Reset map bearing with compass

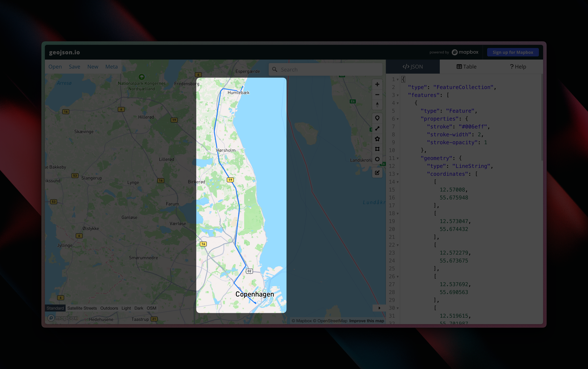click(x=377, y=105)
